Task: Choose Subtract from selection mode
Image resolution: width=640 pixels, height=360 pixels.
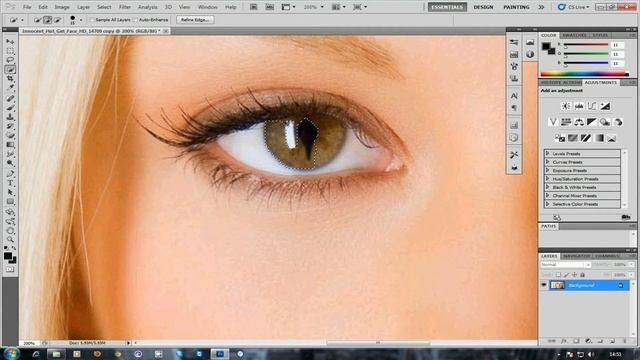Action: 58,20
